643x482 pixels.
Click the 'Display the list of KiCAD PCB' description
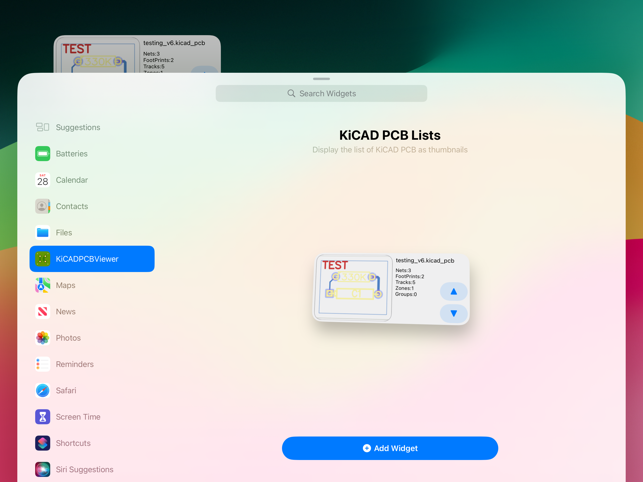tap(390, 150)
